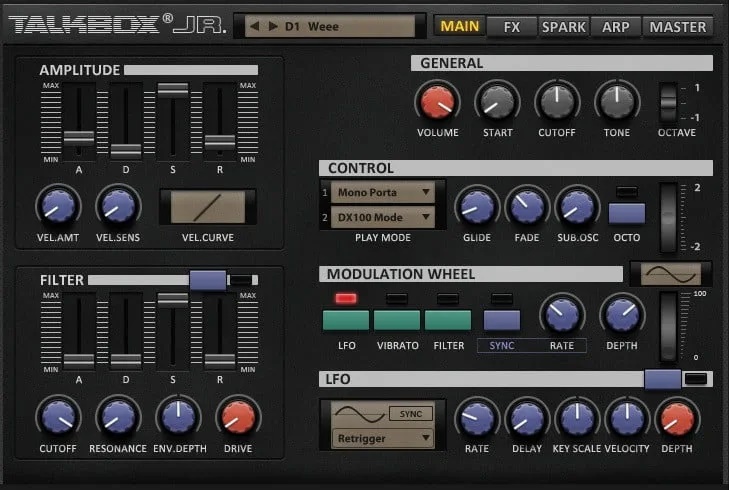The height and width of the screenshot is (490, 729).
Task: Switch to the ARP tab
Action: pos(616,27)
